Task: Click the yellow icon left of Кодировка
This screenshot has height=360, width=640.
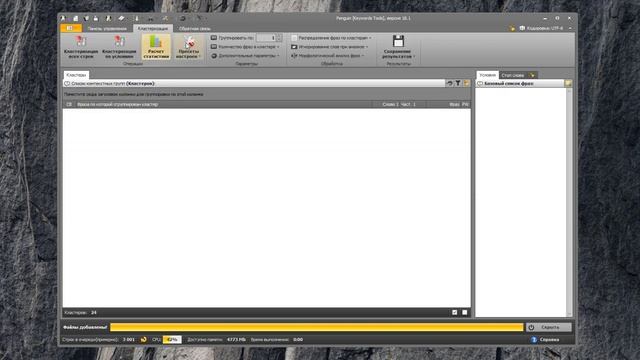Action: click(512, 28)
